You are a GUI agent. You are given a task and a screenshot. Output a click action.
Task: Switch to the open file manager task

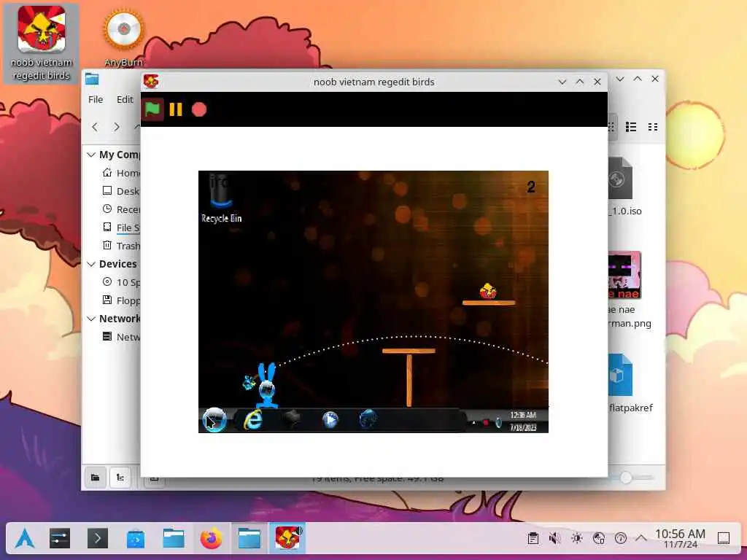[x=249, y=539]
